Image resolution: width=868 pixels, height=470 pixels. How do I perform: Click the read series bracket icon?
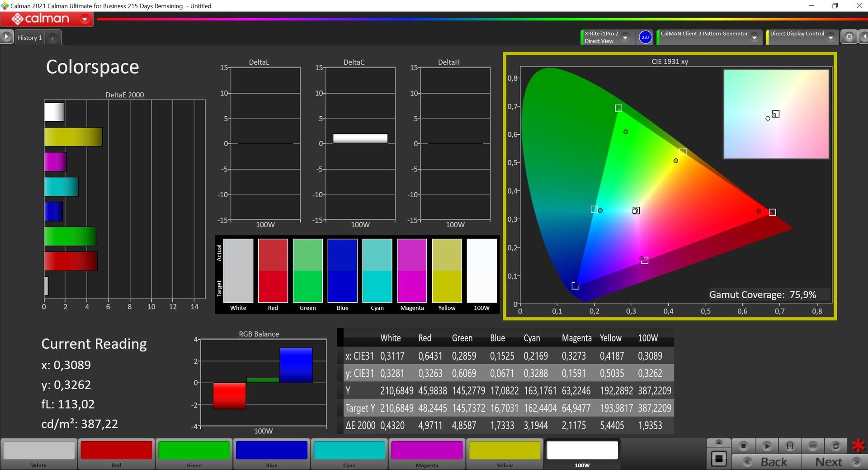coord(790,446)
